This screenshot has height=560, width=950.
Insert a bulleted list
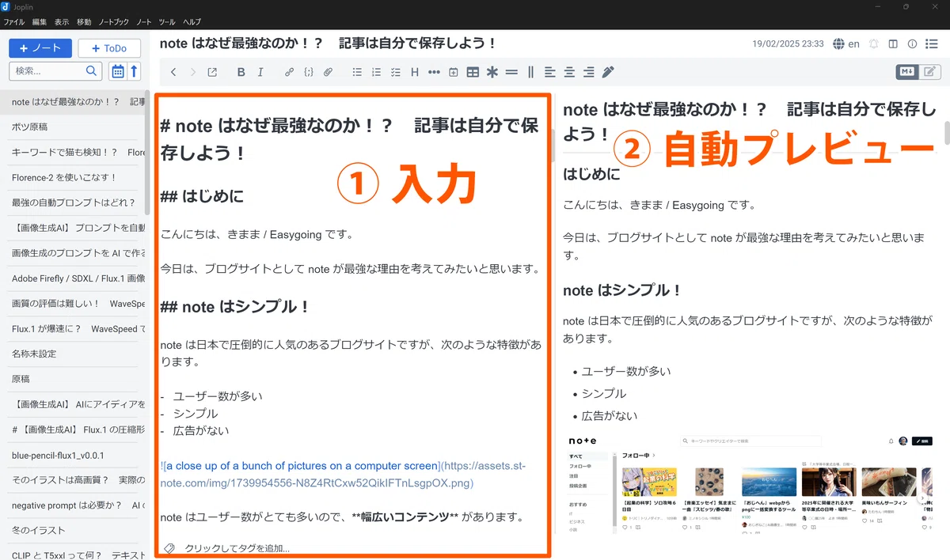(x=357, y=72)
